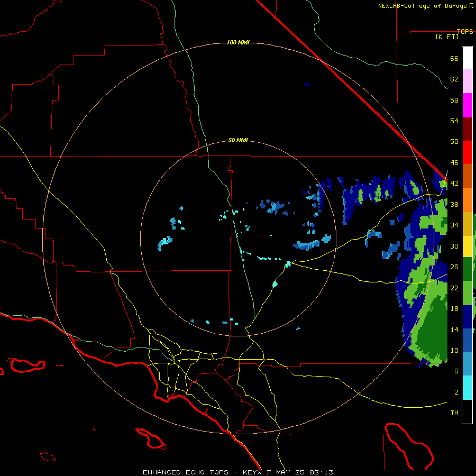
Task: Click the 18 value on the scale
Action: tap(454, 309)
